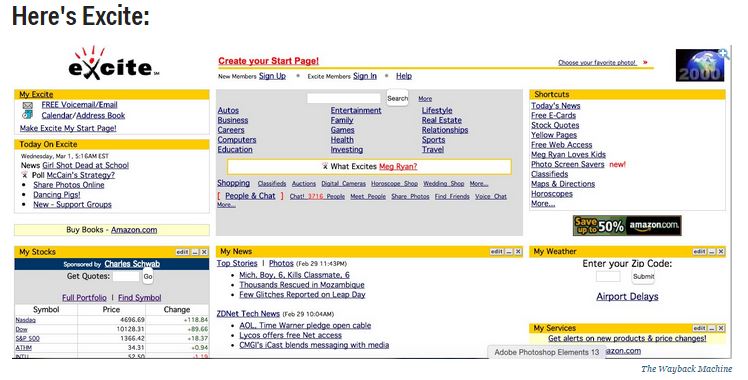Open McCain's Strategy? poll
This screenshot has height=380, width=748.
click(81, 175)
